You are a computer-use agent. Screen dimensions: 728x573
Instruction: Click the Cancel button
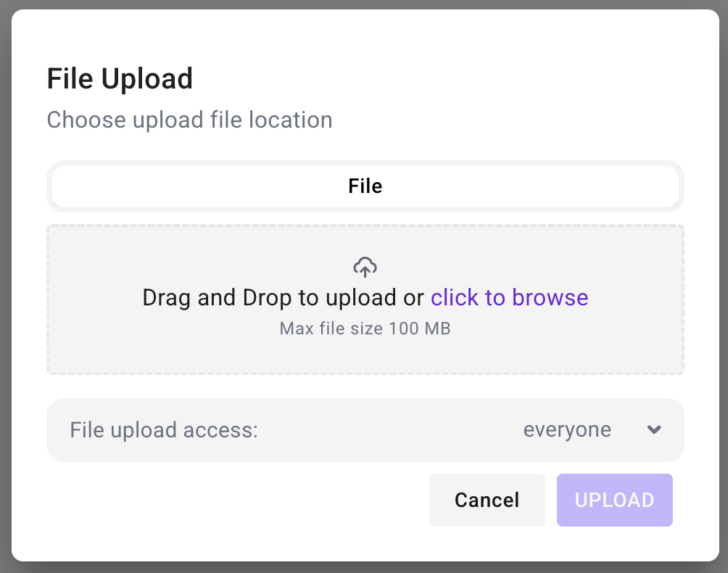pyautogui.click(x=487, y=500)
